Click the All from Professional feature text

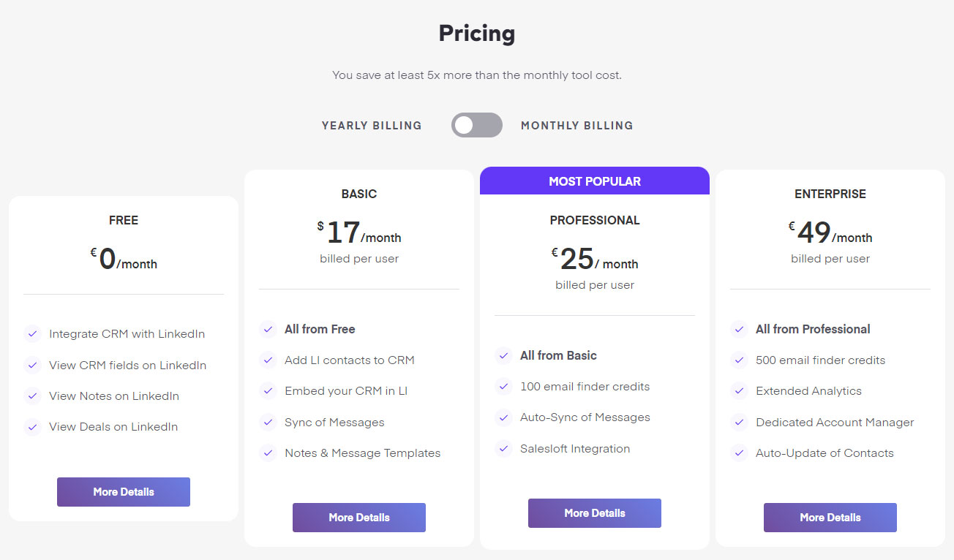813,329
